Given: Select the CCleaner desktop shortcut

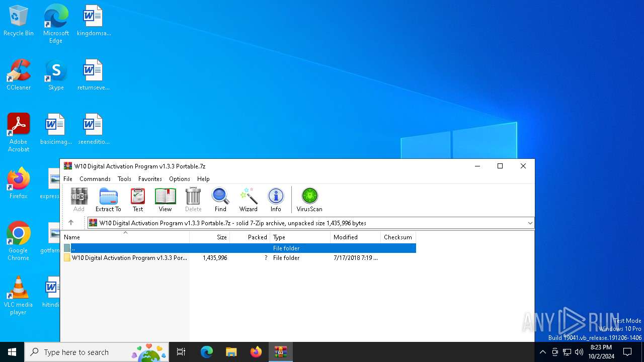Looking at the screenshot, I should point(19,75).
